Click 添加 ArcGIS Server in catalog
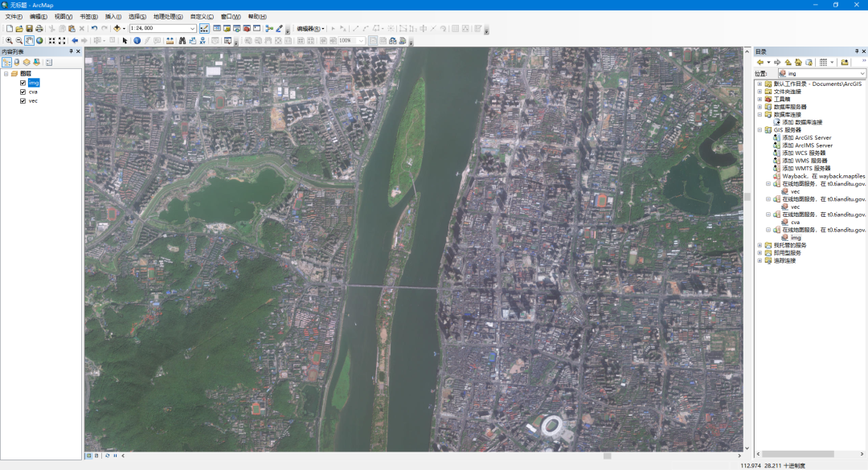 (x=807, y=138)
